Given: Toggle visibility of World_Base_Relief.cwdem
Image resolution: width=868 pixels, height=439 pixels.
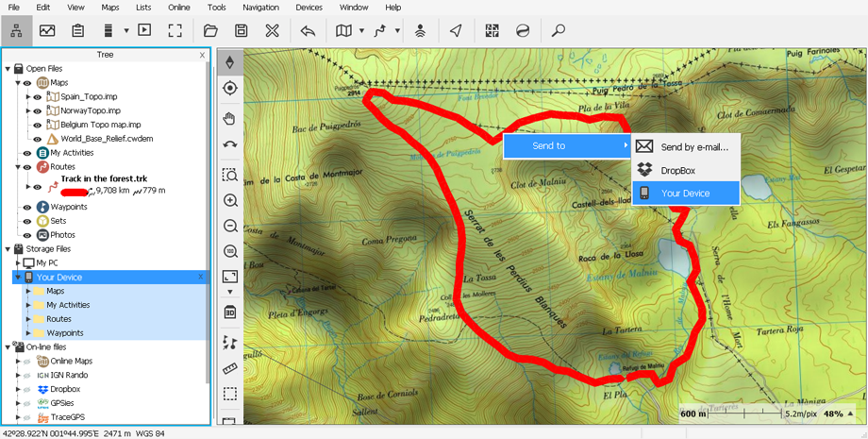Looking at the screenshot, I should (38, 139).
